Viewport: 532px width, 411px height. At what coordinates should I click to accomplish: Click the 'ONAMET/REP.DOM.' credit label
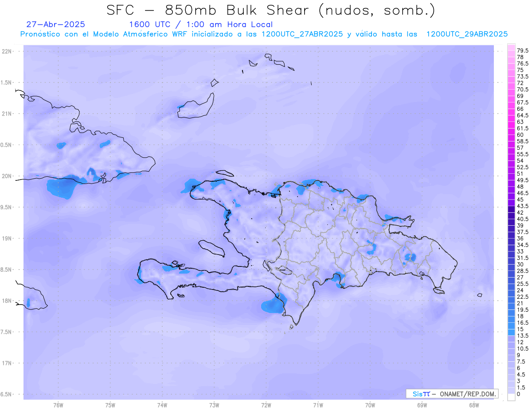click(468, 394)
